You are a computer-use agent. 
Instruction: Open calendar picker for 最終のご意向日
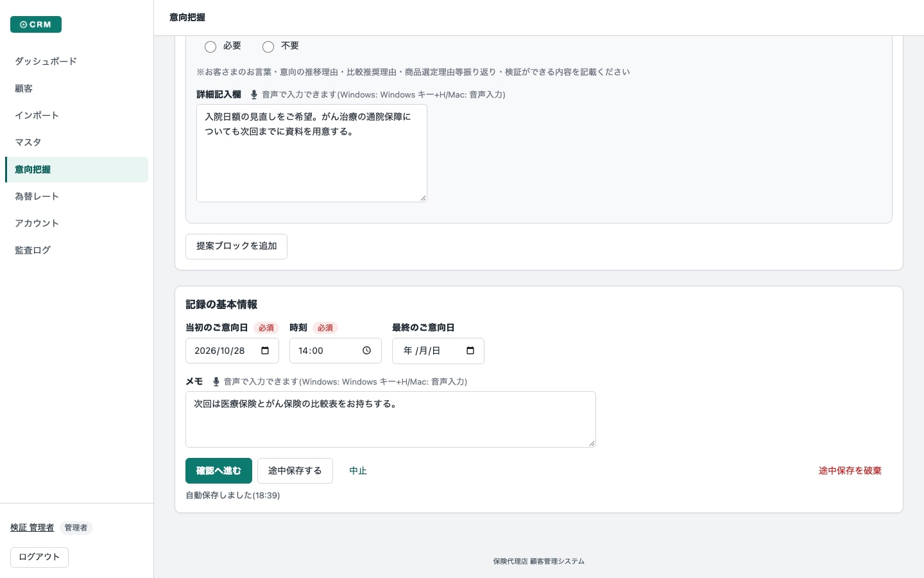click(x=470, y=351)
